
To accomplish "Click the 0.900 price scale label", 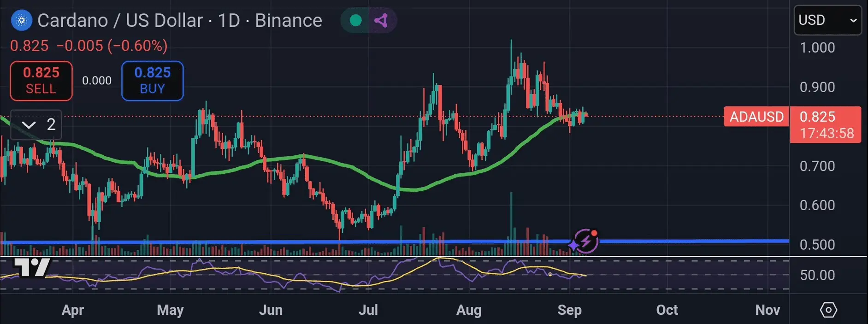I will coord(817,87).
